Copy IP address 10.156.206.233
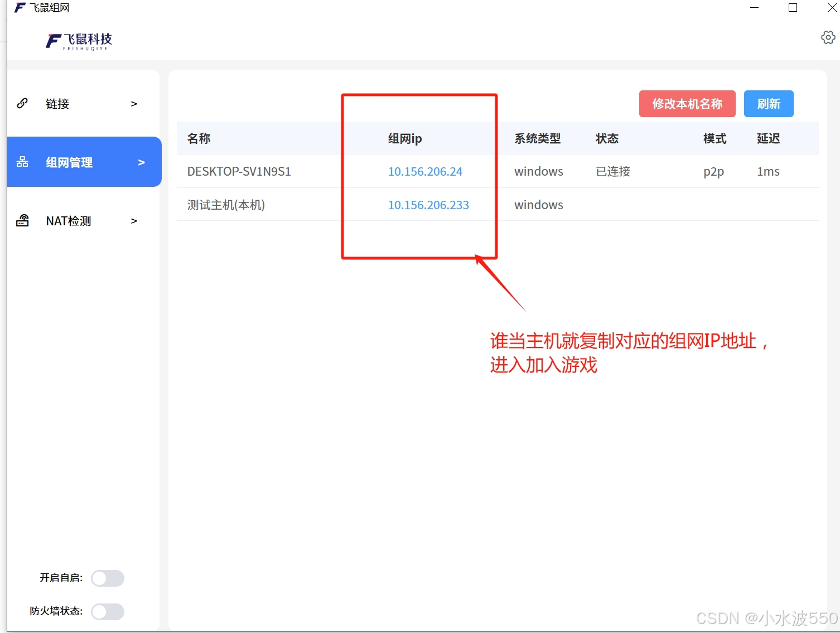Image resolution: width=840 pixels, height=633 pixels. pyautogui.click(x=428, y=205)
